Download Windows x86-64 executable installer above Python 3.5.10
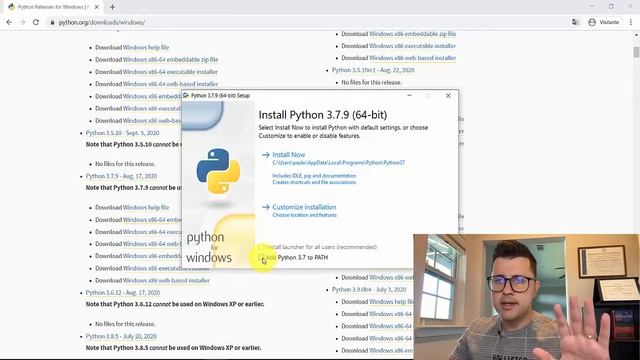The image size is (640, 360). click(x=170, y=72)
